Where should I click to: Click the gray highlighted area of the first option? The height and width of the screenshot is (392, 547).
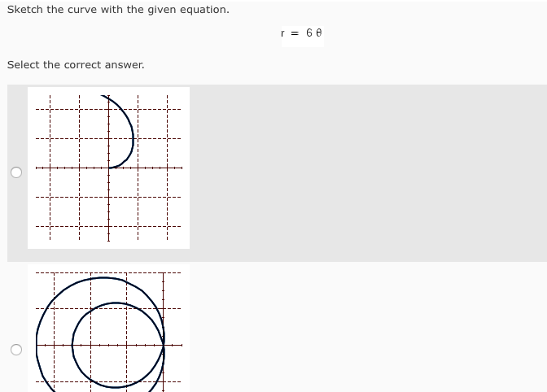pyautogui.click(x=366, y=173)
